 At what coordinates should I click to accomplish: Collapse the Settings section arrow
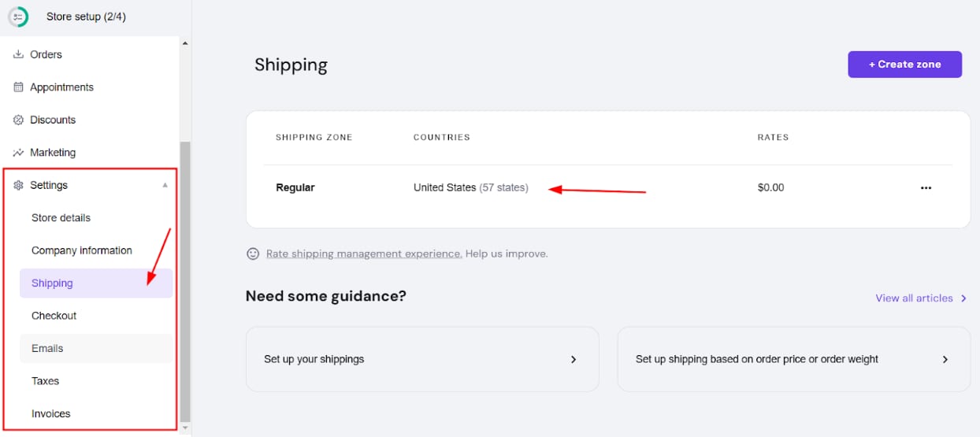click(165, 185)
